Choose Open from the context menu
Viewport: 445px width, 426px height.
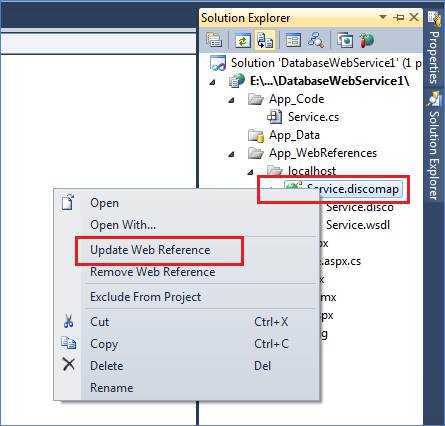pos(104,203)
